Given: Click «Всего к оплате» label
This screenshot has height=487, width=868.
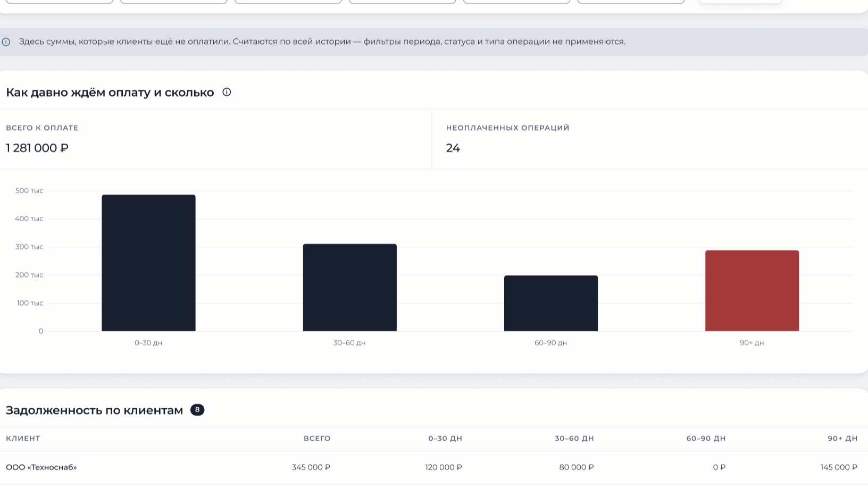Looking at the screenshot, I should [x=42, y=128].
